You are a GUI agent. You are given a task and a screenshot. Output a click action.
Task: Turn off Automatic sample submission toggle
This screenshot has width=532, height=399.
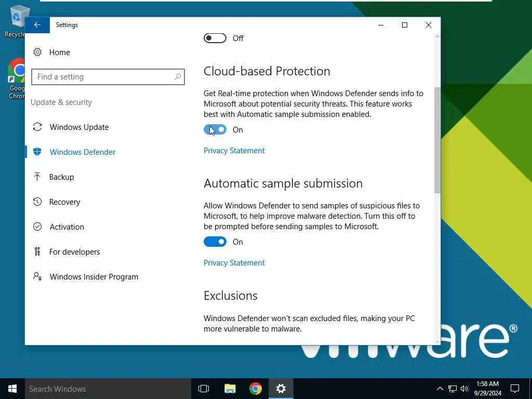[x=215, y=242]
